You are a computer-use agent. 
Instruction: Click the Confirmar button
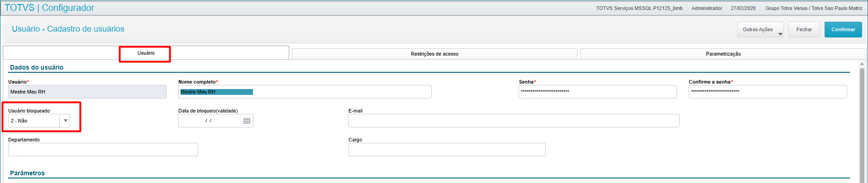[843, 29]
